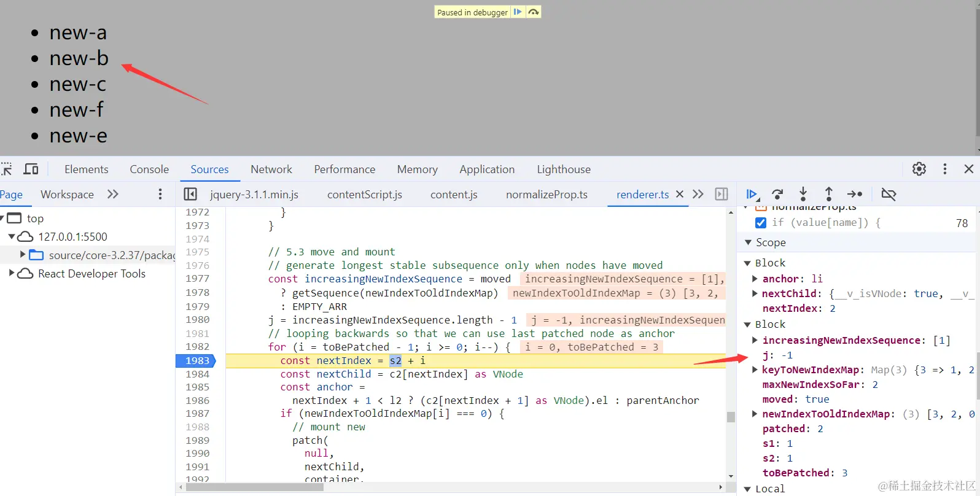Open DevTools settings gear
This screenshot has width=980, height=496.
click(x=919, y=169)
